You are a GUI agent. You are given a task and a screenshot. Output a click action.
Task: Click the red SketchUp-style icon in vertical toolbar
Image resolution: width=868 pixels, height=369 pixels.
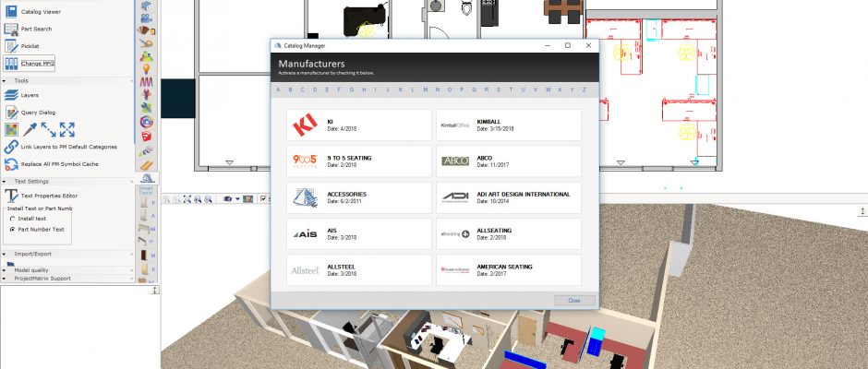pos(146,136)
